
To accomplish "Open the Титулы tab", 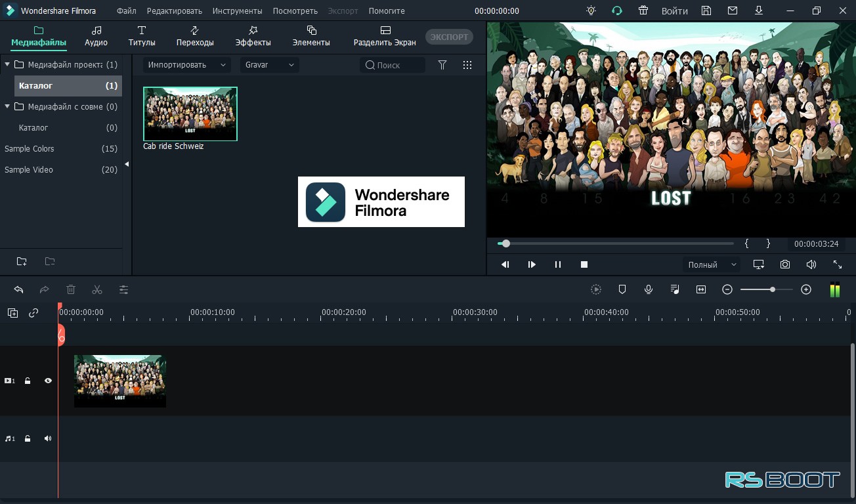I will click(x=142, y=37).
